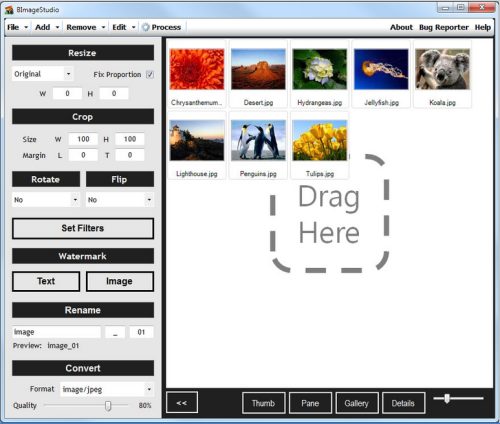Click the Quality slider handle
500x424 pixels.
pyautogui.click(x=108, y=406)
